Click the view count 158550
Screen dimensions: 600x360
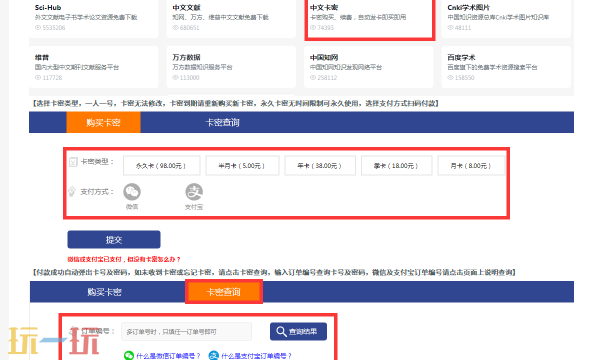tap(465, 78)
